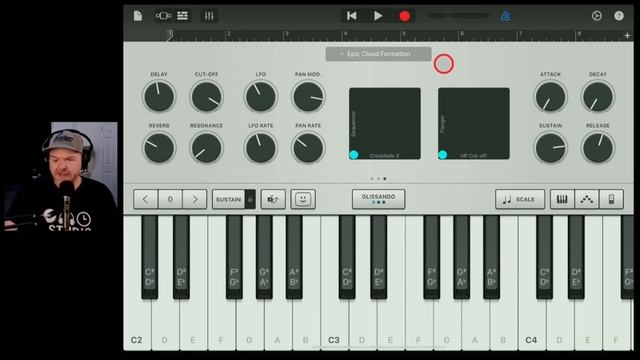Tap the Crossfade X XY pad
Viewport: 640px width, 360px height.
385,123
